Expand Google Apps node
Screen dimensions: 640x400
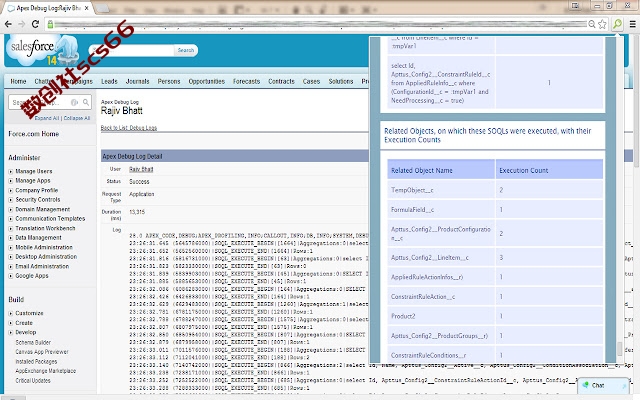11,276
